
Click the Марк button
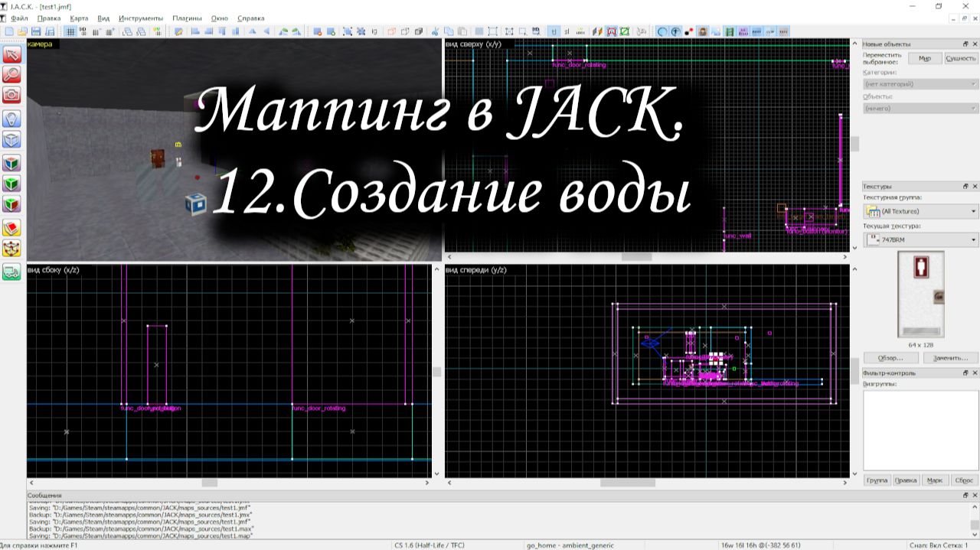[x=935, y=480]
